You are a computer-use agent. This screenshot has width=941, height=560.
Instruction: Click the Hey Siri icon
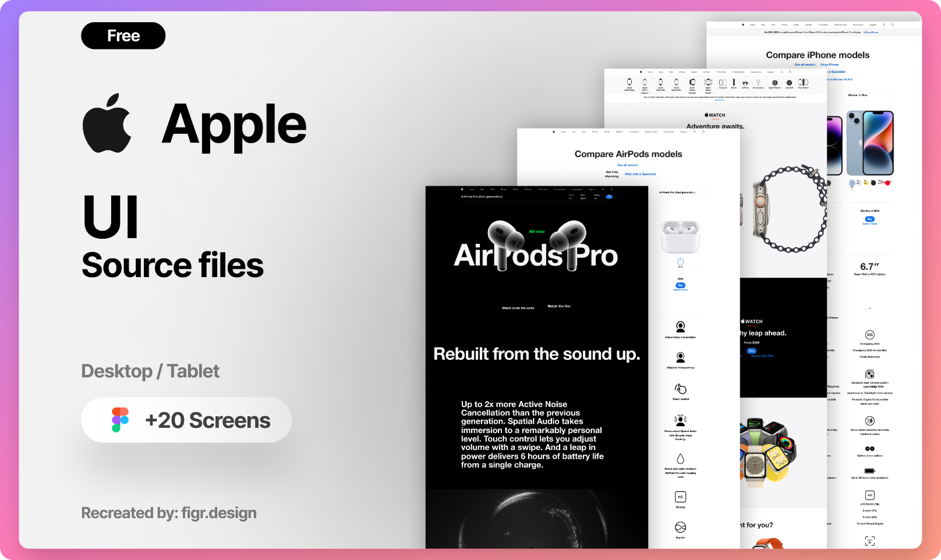click(680, 527)
